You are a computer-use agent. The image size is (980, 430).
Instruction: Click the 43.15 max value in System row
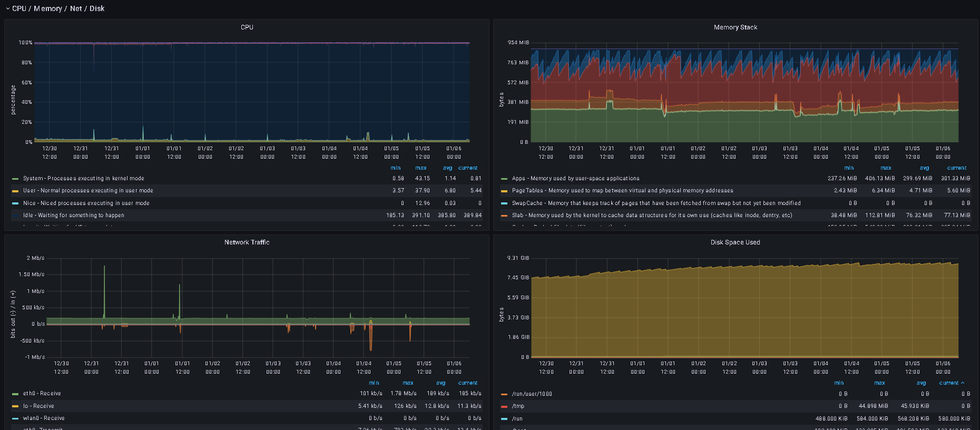423,179
